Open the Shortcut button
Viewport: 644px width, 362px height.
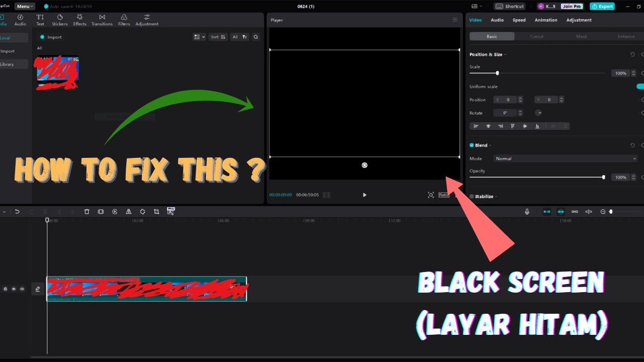point(510,7)
